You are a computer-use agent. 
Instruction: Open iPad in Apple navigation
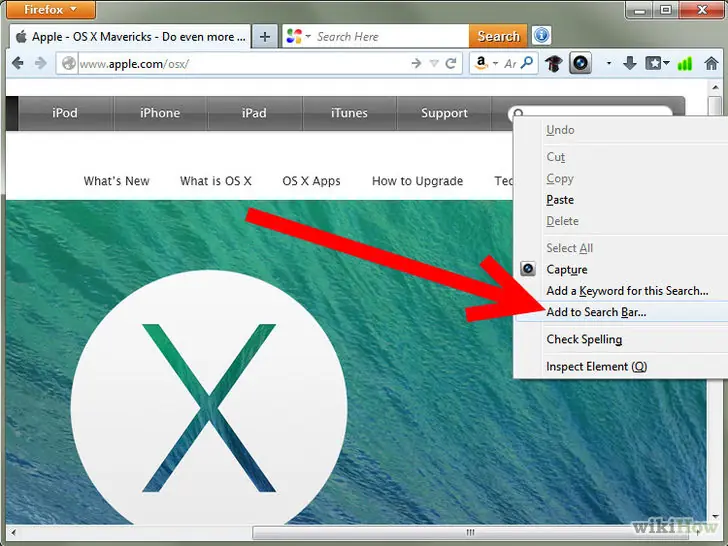point(254,113)
